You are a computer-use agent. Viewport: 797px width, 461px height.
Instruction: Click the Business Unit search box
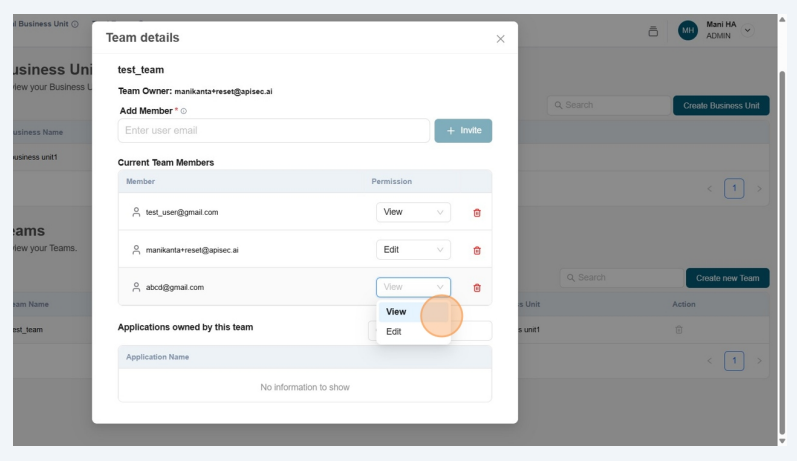coord(608,105)
